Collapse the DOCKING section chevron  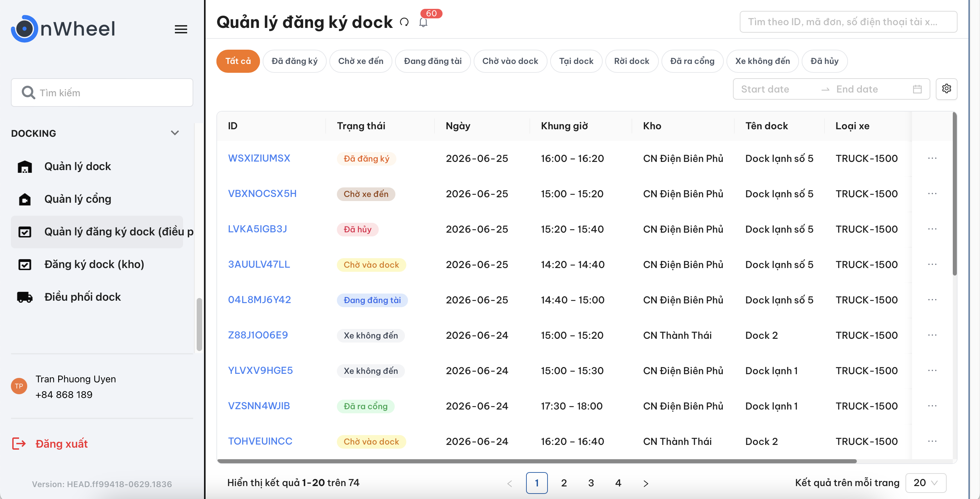pyautogui.click(x=175, y=133)
